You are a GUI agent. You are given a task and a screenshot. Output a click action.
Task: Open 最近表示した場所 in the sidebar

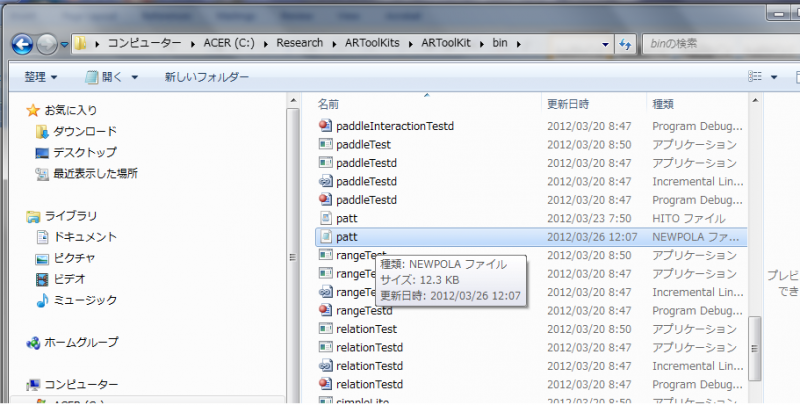[x=95, y=173]
